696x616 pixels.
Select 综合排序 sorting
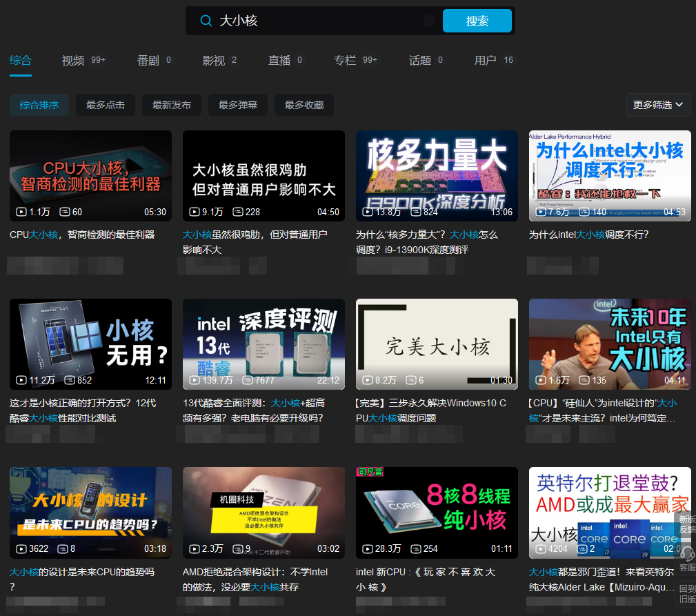(39, 105)
